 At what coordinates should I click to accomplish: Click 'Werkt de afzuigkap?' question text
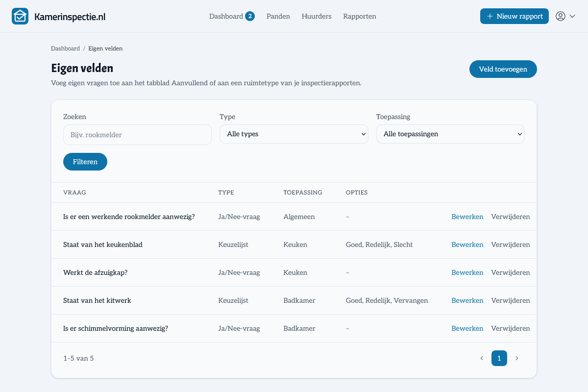(95, 272)
